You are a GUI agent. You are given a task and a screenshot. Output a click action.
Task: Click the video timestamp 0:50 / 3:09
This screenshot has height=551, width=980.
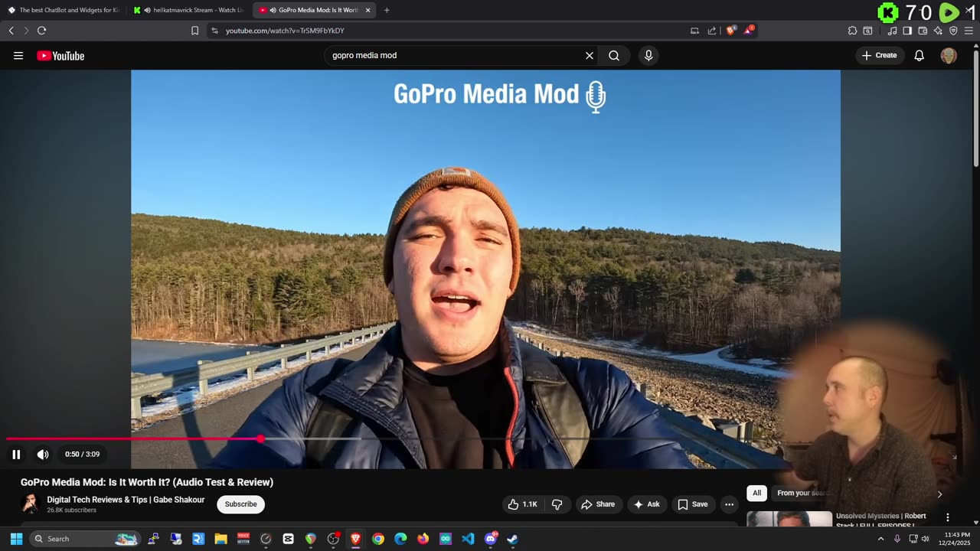(x=82, y=455)
